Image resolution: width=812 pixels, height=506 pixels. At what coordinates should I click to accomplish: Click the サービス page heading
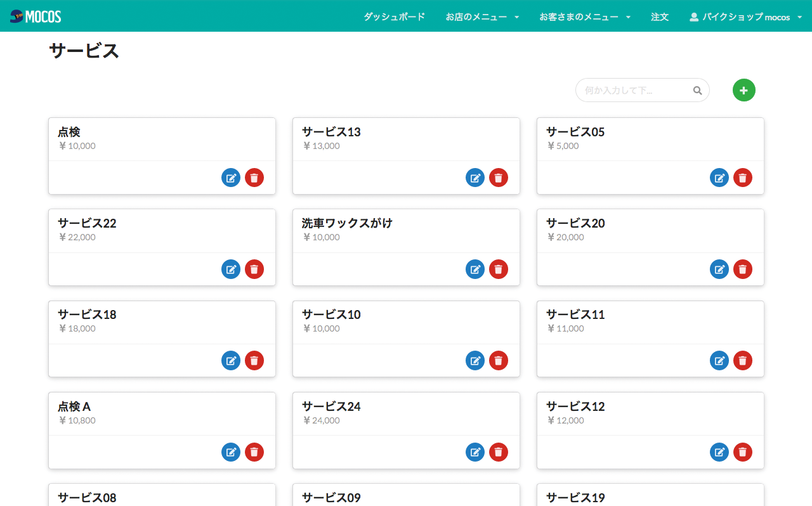[84, 51]
